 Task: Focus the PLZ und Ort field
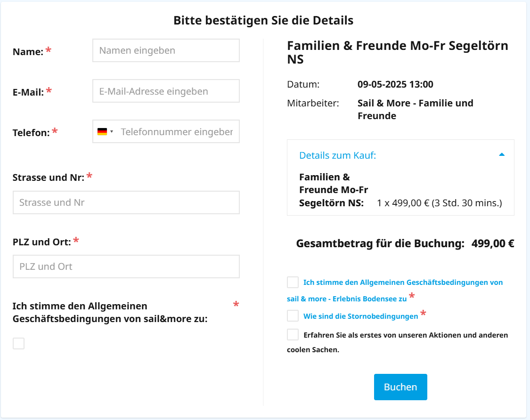pyautogui.click(x=126, y=267)
